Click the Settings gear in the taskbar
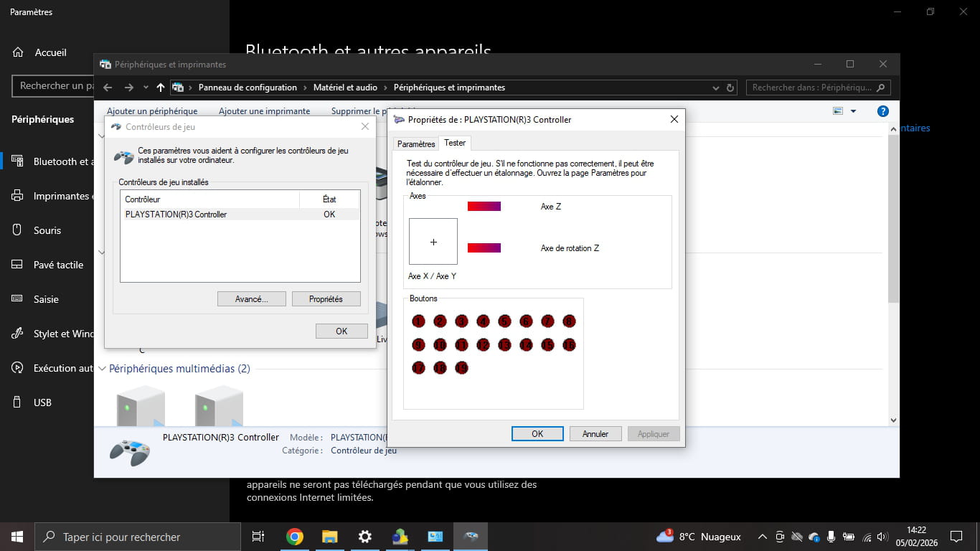980x551 pixels. [x=364, y=537]
